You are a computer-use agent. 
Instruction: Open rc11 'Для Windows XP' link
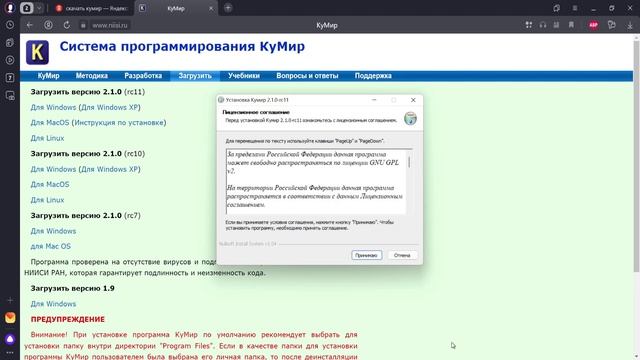click(x=109, y=107)
